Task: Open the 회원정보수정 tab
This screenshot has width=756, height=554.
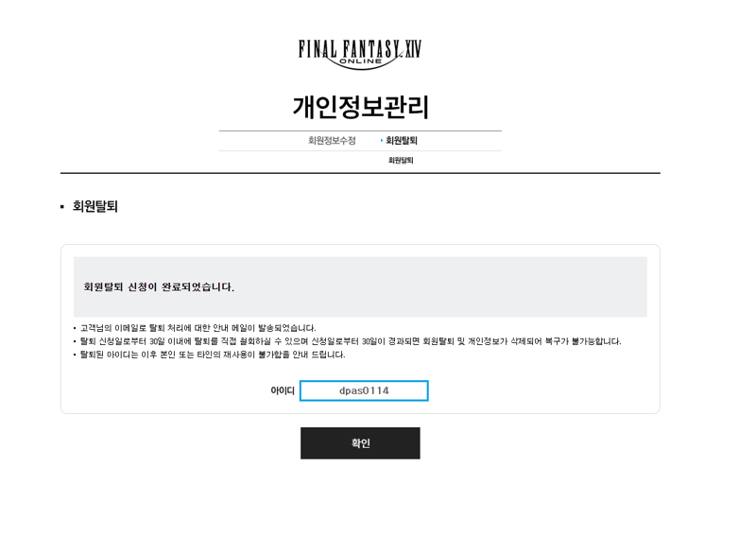Action: click(x=332, y=140)
